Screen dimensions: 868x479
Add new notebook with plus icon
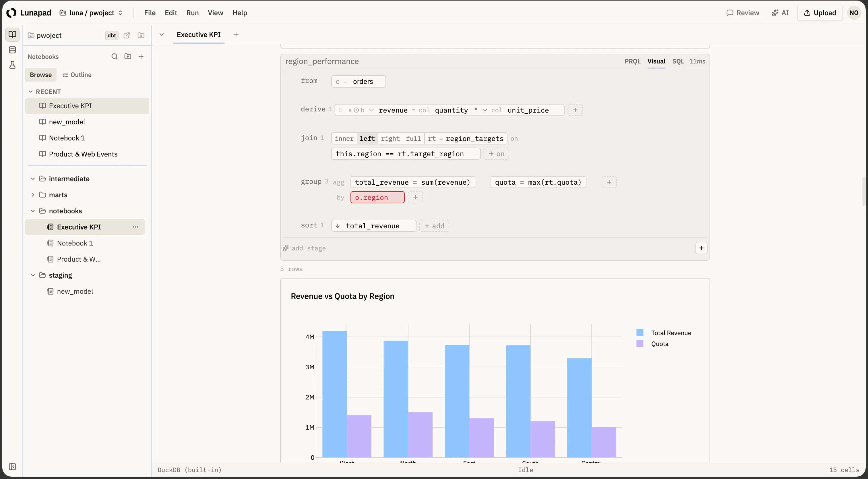pos(141,56)
